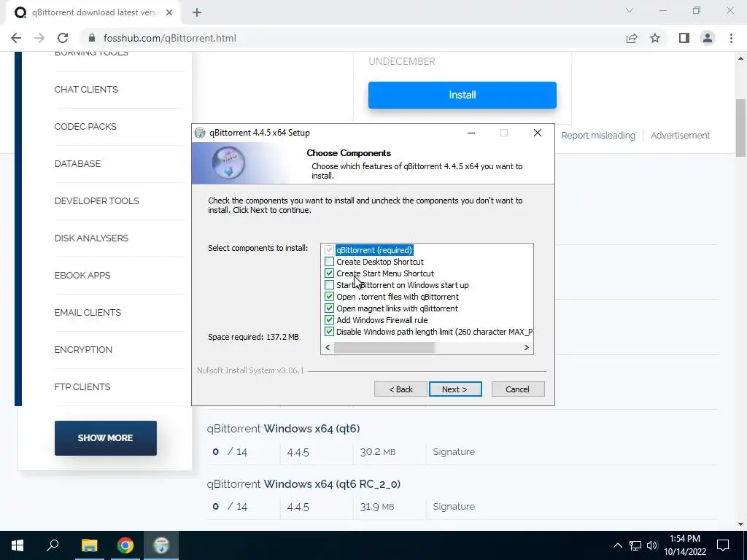Open the notification center
This screenshot has width=747, height=560.
(723, 545)
